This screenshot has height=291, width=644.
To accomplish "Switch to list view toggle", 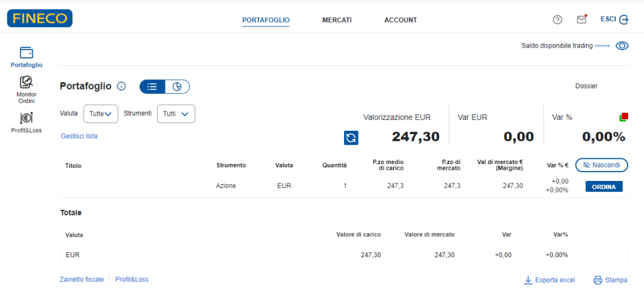I will point(152,87).
